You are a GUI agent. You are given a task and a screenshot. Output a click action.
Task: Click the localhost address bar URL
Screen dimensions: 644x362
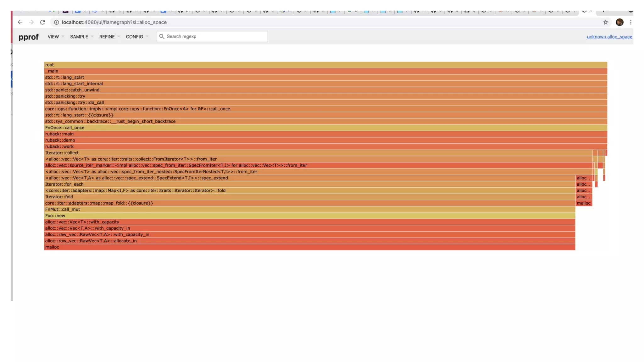point(114,22)
